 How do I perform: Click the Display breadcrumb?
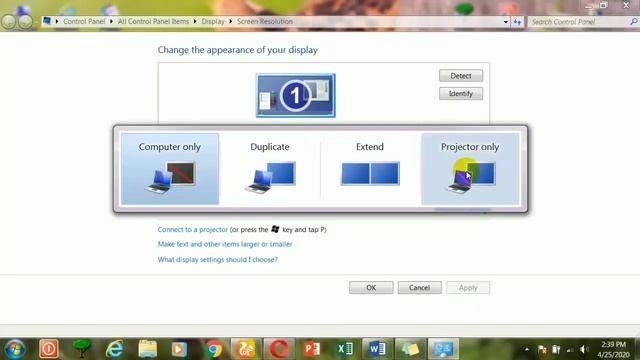click(213, 21)
